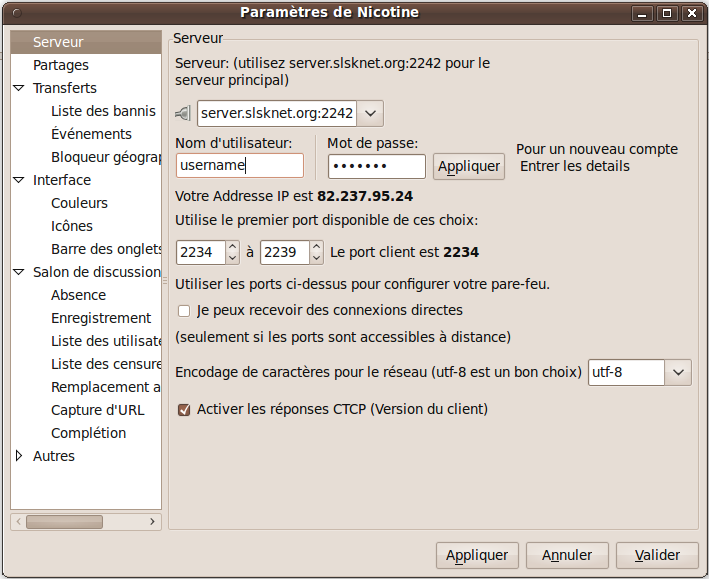Click the server connection plug icon
Image resolution: width=709 pixels, height=579 pixels.
click(x=183, y=113)
